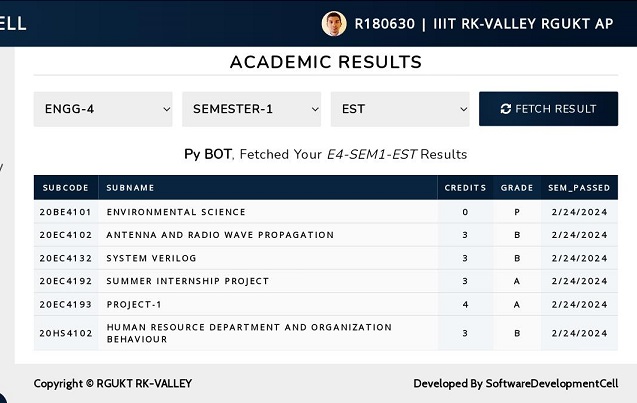The height and width of the screenshot is (403, 637).
Task: Click the SUBNAME column header
Action: [268, 188]
